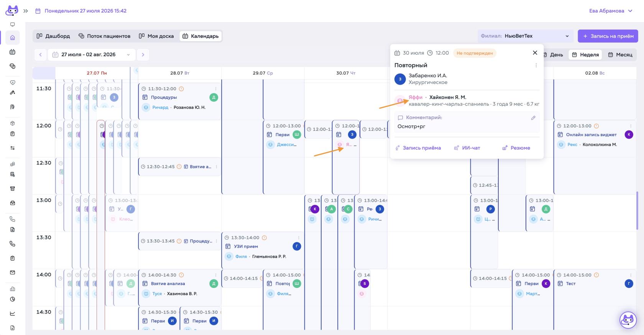The height and width of the screenshot is (335, 644).
Task: Click the Запись на приём button
Action: click(608, 36)
